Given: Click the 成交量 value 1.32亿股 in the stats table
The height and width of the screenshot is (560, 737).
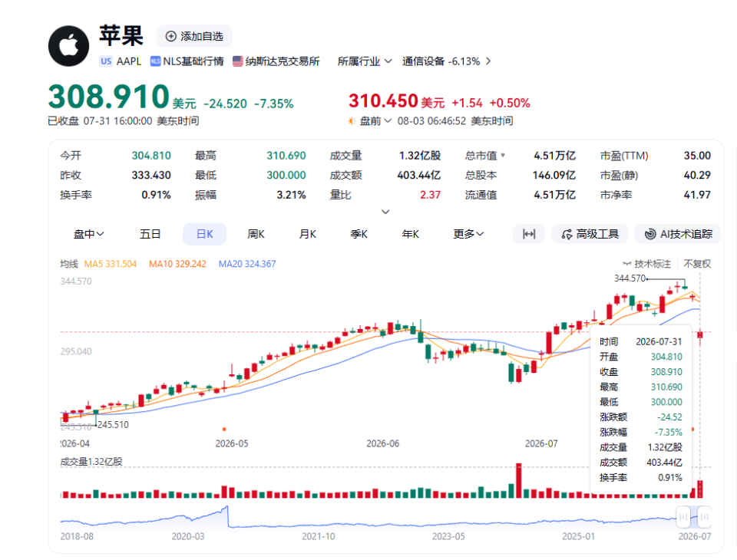Looking at the screenshot, I should click(420, 156).
